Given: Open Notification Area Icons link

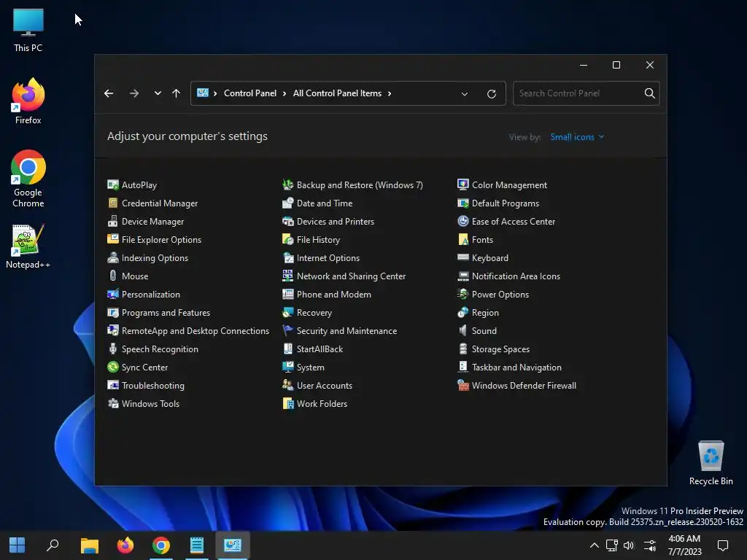Looking at the screenshot, I should 516,276.
